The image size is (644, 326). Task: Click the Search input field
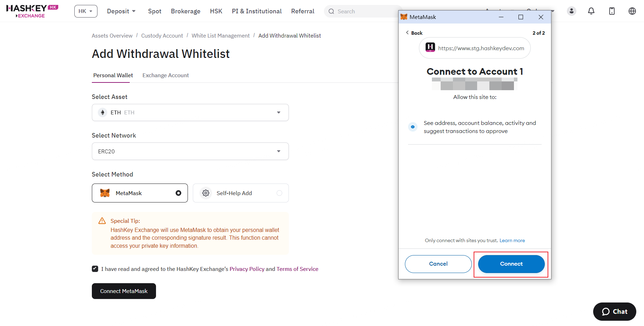[363, 11]
